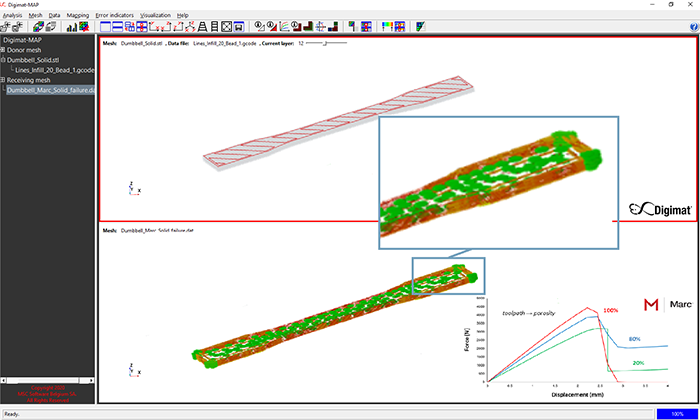Open the Error indicators menu
The width and height of the screenshot is (700, 420).
(x=114, y=16)
